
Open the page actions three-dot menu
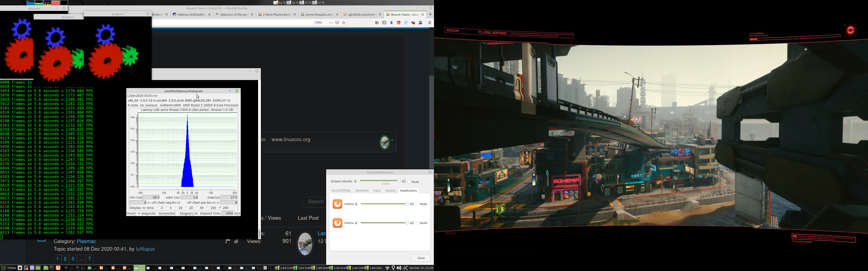click(331, 23)
